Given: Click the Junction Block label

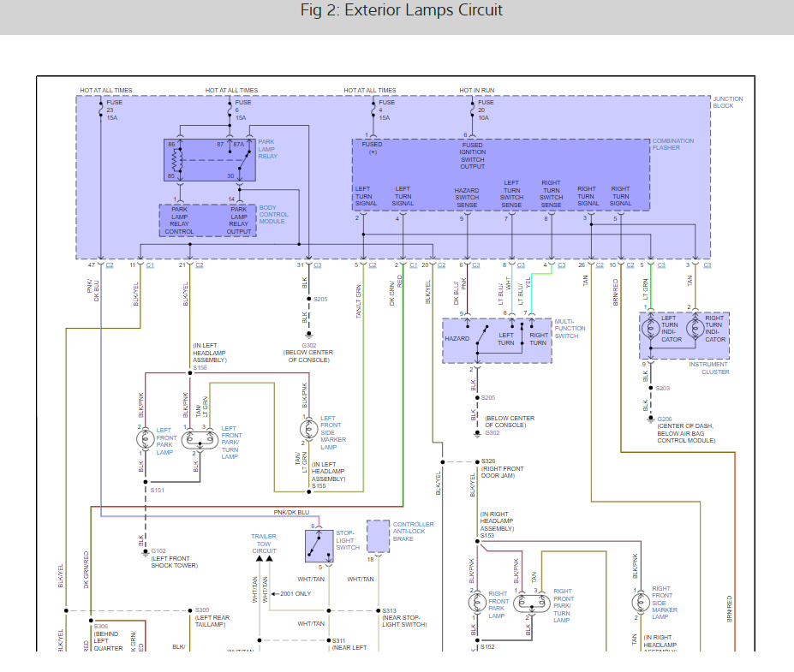Looking at the screenshot, I should pyautogui.click(x=728, y=102).
